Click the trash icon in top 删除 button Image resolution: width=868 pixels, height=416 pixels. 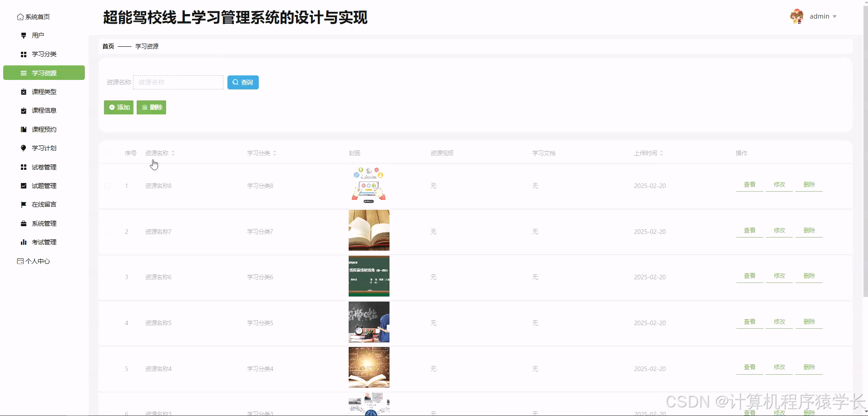(x=145, y=107)
